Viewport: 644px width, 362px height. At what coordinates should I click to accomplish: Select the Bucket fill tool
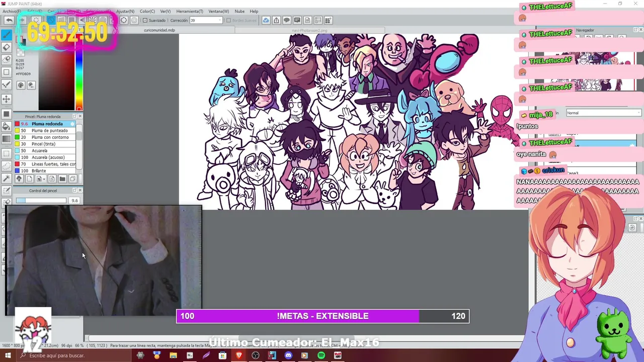7,127
